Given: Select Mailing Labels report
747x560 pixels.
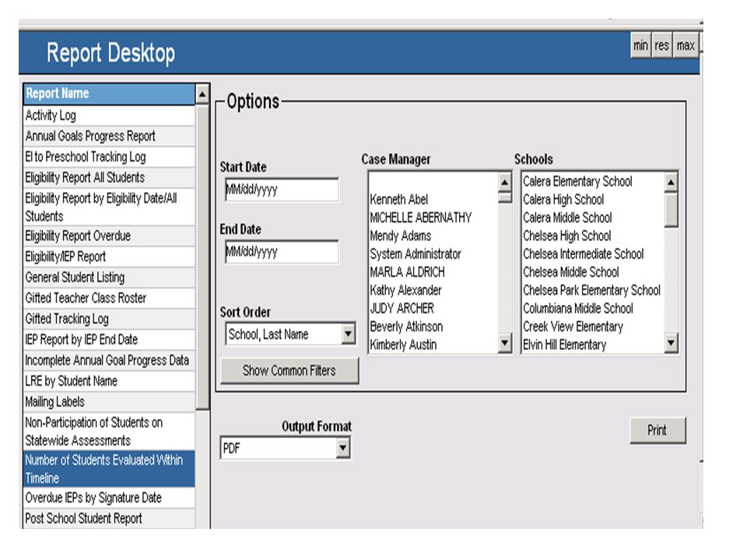Looking at the screenshot, I should (109, 402).
